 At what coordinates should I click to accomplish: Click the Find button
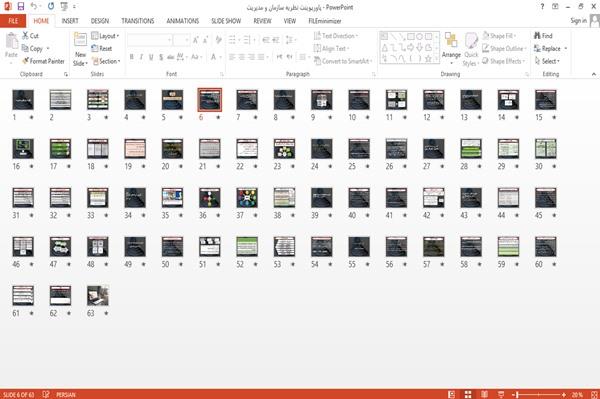click(543, 36)
